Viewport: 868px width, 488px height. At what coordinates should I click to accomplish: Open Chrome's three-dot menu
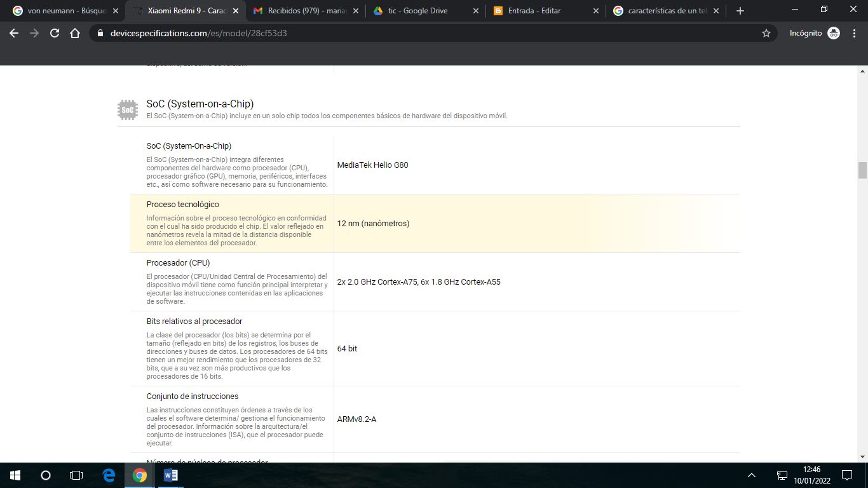(855, 33)
